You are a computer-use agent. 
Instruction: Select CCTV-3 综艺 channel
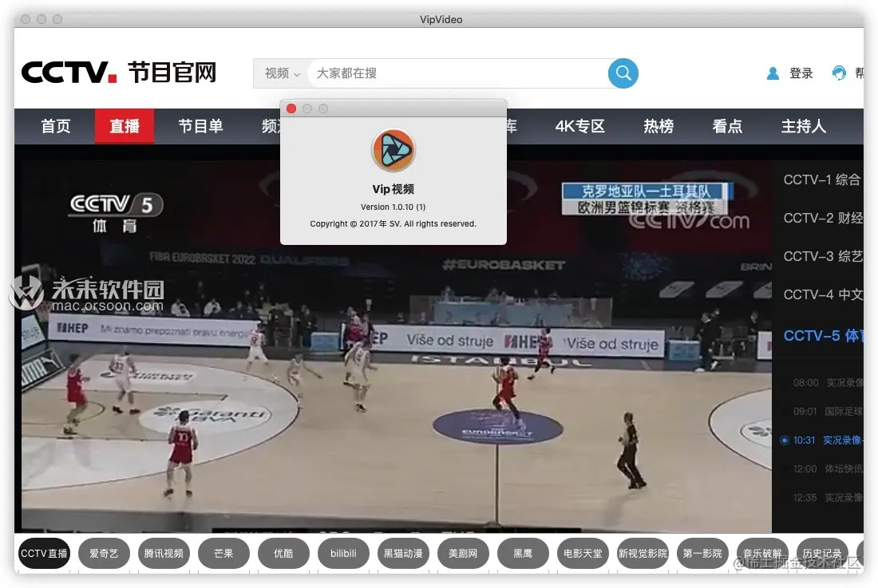pos(822,256)
